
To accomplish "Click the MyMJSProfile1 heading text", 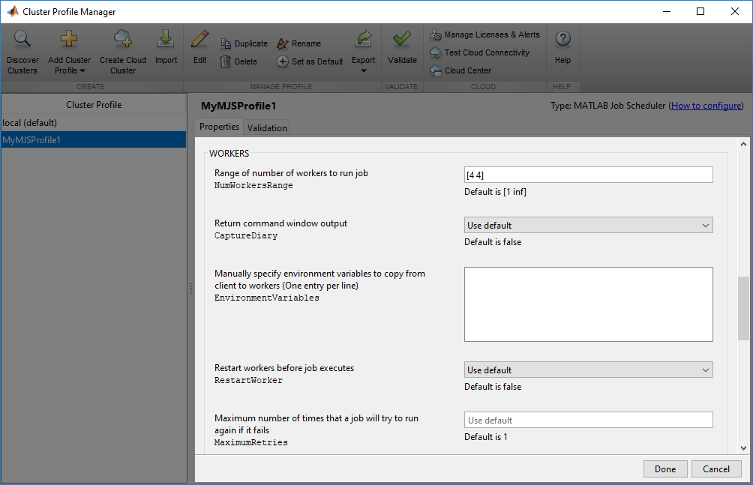I will (238, 106).
